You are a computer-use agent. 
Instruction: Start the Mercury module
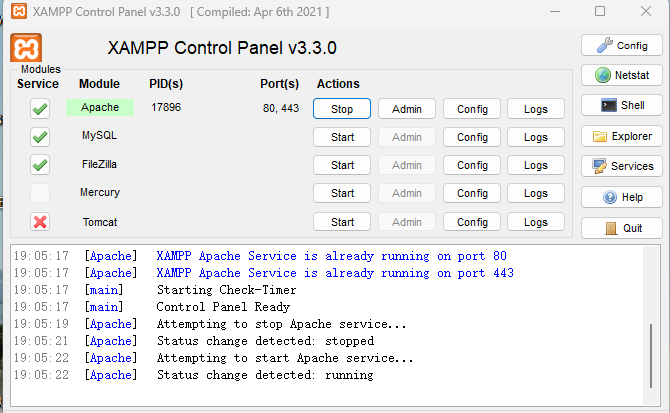[x=342, y=193]
